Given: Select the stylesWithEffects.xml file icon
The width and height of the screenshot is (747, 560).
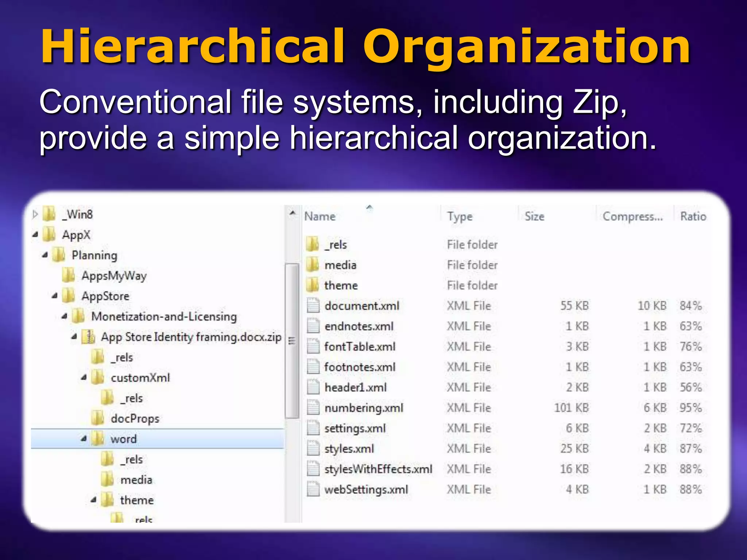Looking at the screenshot, I should click(313, 469).
